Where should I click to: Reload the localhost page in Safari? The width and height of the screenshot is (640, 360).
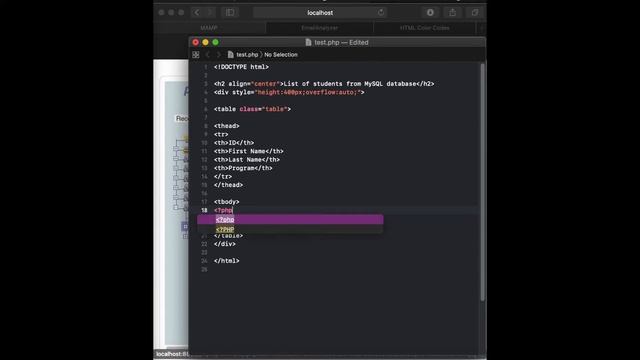click(x=381, y=13)
